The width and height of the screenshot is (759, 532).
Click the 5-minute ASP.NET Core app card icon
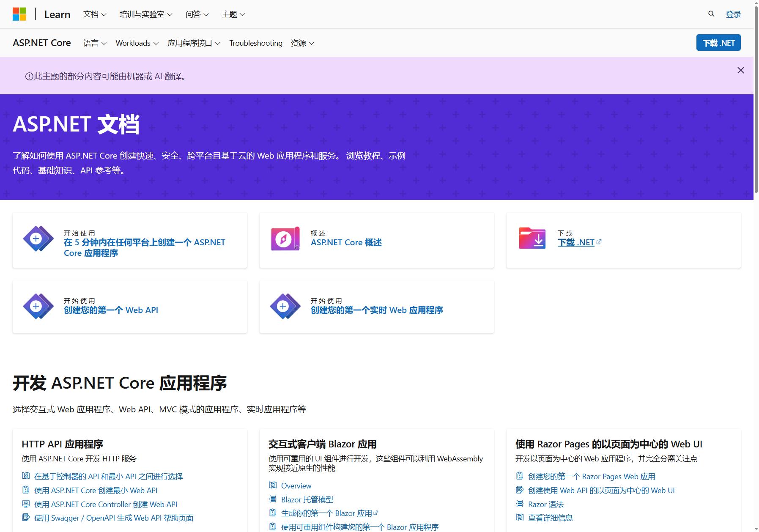38,239
